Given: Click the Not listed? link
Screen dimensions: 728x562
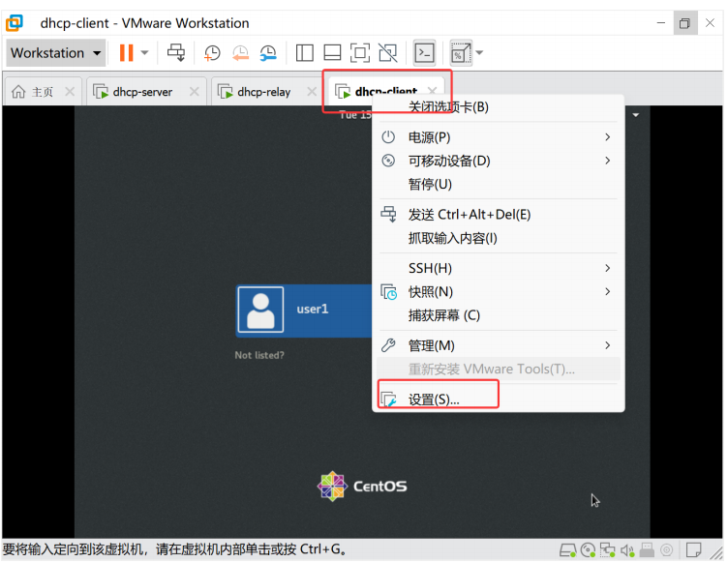Looking at the screenshot, I should [259, 355].
